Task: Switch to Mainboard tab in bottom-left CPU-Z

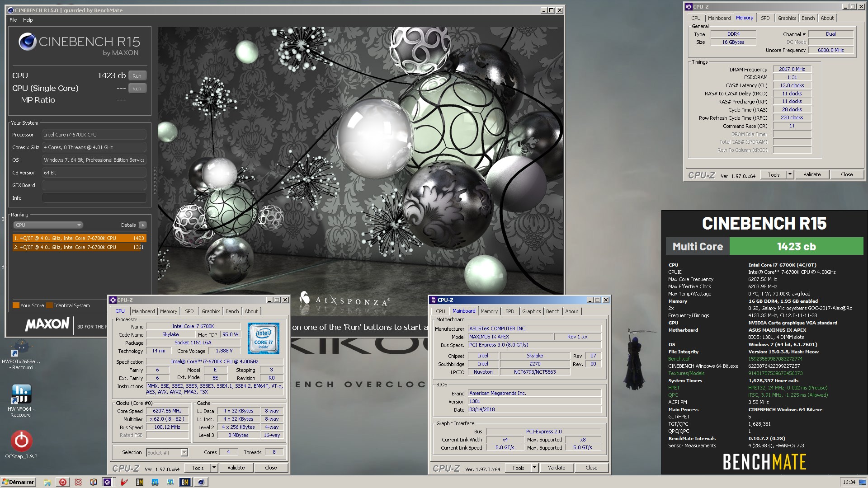Action: pos(143,311)
